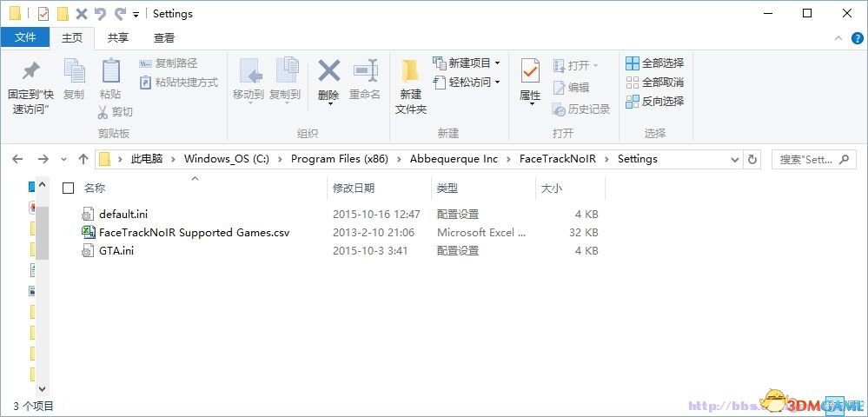Image resolution: width=868 pixels, height=417 pixels.
Task: Switch to Share (共享) tab
Action: click(118, 37)
